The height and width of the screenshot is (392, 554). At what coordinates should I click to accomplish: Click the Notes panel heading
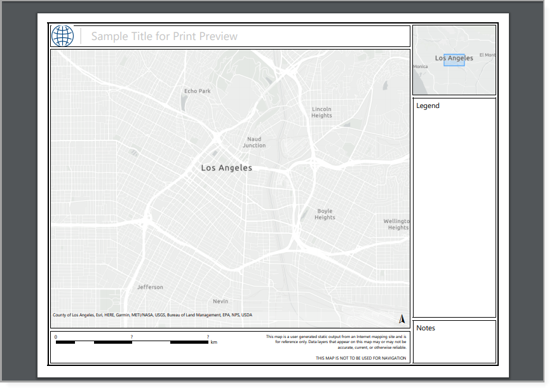[x=426, y=328]
